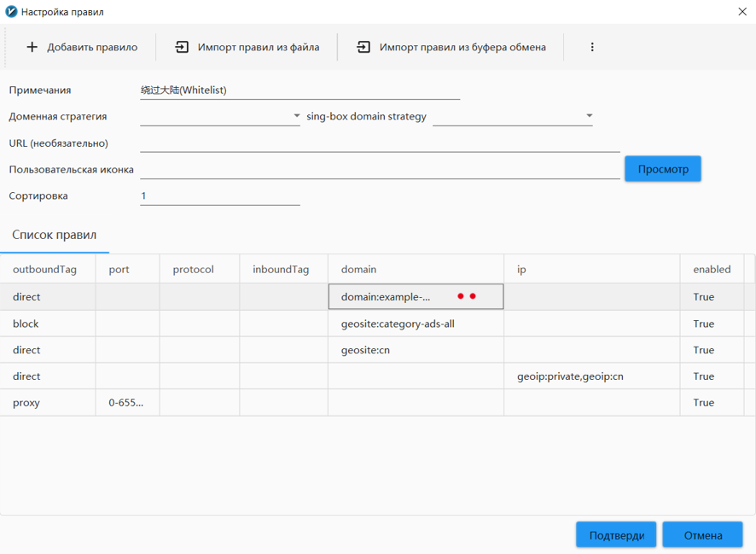This screenshot has width=756, height=554.
Task: Switch to the Список правил tab
Action: coord(55,235)
